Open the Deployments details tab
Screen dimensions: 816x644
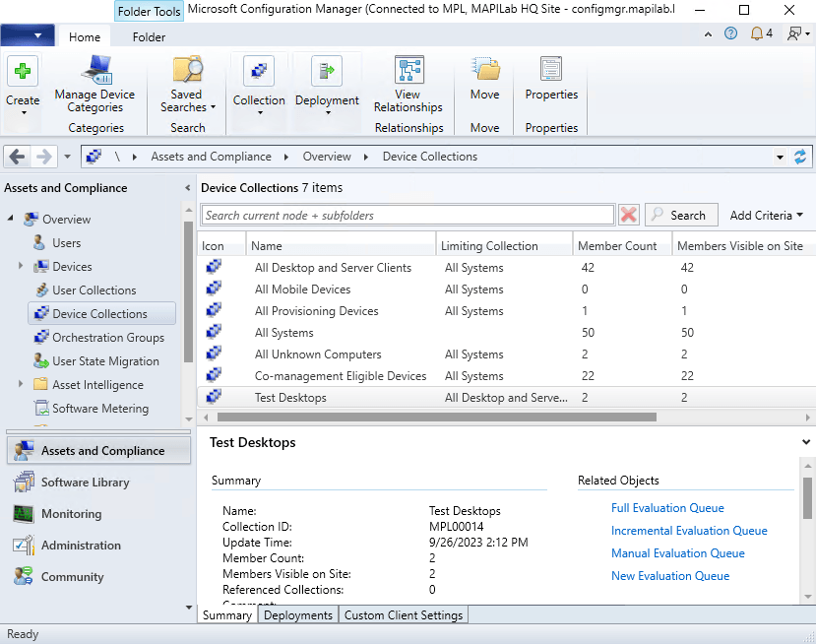pyautogui.click(x=297, y=614)
